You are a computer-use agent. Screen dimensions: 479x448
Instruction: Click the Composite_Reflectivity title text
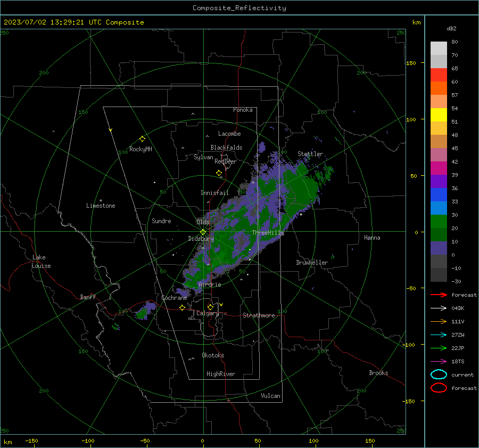[x=240, y=8]
